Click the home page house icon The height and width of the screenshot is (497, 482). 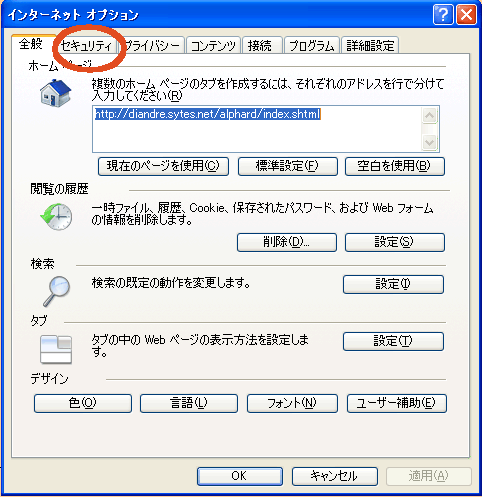click(55, 93)
